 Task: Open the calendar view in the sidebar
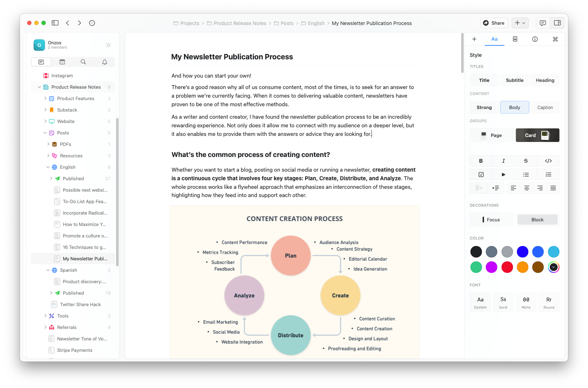coord(62,62)
